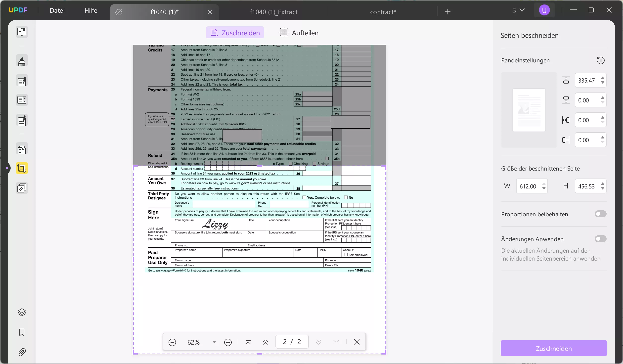Enable the Änderungen Anwenden toggle

(x=600, y=239)
